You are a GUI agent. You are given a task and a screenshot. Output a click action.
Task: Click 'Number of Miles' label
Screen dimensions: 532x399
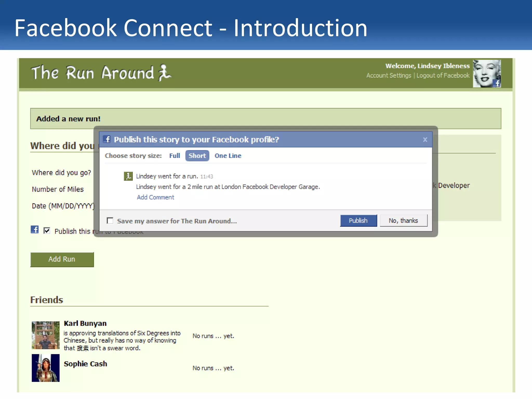58,189
